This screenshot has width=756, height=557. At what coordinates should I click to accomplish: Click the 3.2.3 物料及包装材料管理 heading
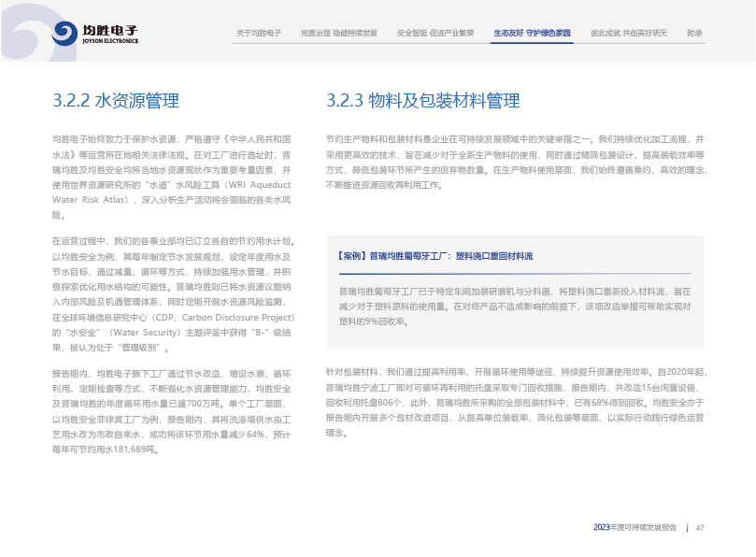(422, 101)
